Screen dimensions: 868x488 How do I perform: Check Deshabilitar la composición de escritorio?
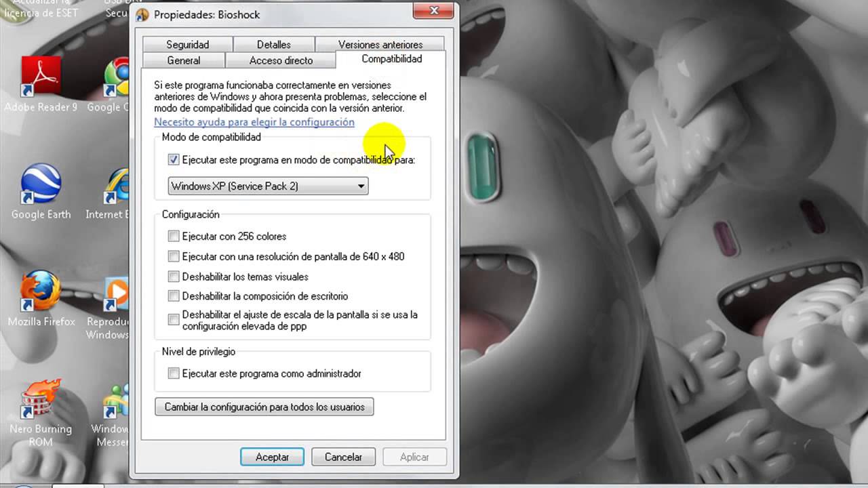click(x=174, y=296)
